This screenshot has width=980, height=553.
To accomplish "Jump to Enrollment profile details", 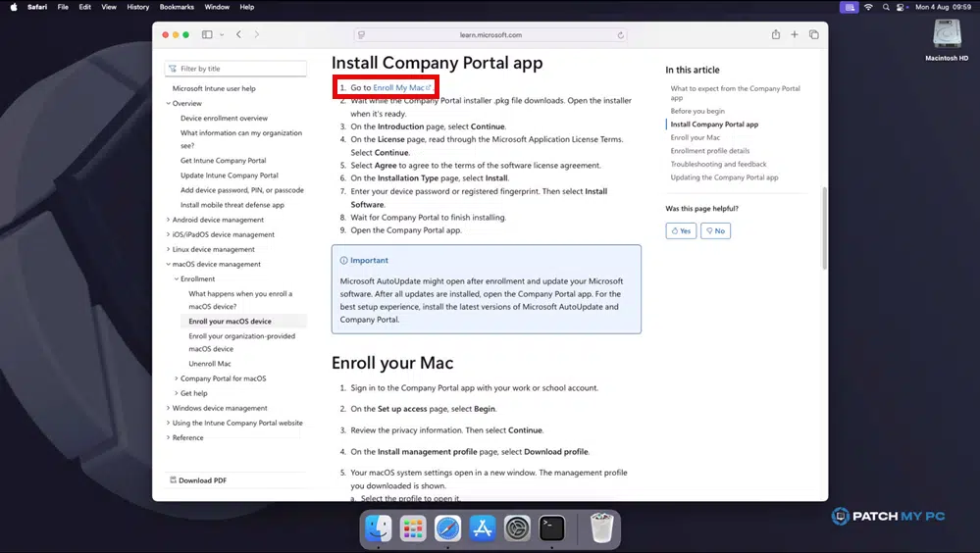I will (x=710, y=151).
